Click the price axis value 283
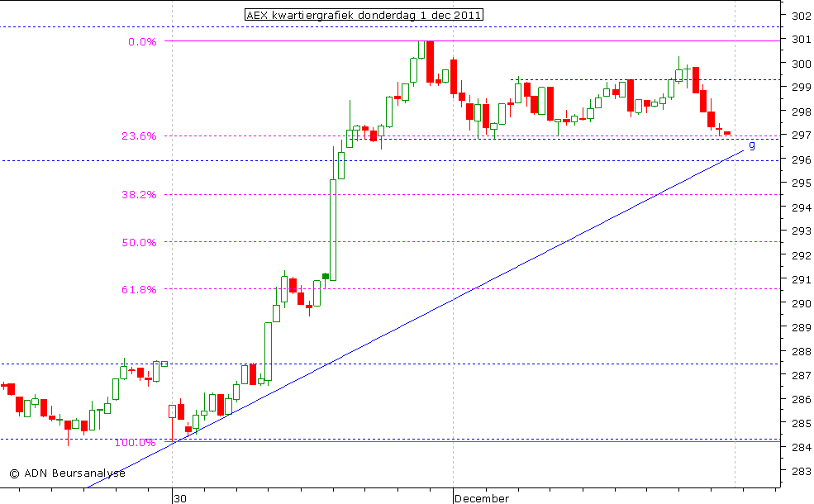Screen dimensions: 814x504 tap(802, 471)
